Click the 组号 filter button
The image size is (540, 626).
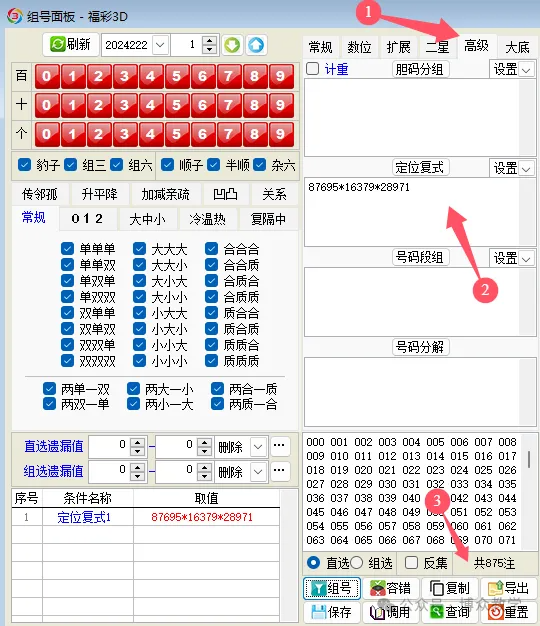point(332,588)
